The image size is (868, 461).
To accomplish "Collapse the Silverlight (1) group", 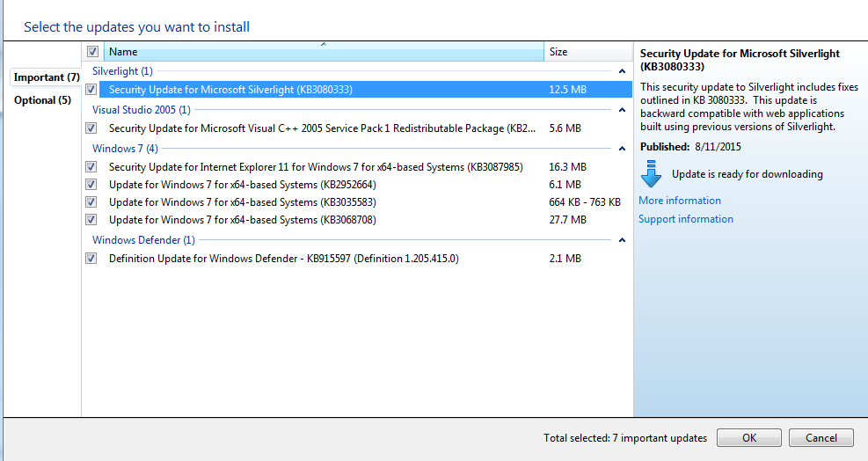I will pos(622,71).
